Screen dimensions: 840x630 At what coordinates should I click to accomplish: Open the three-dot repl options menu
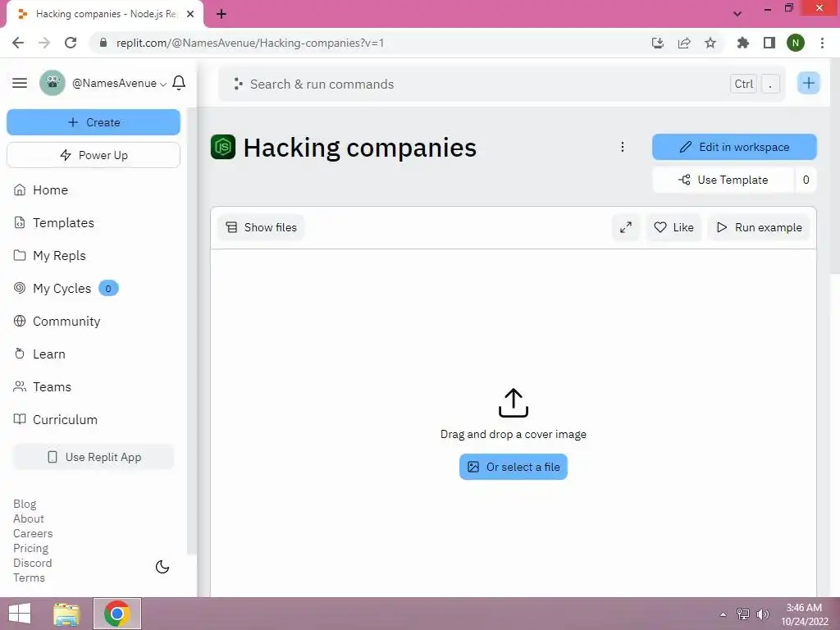click(x=622, y=147)
